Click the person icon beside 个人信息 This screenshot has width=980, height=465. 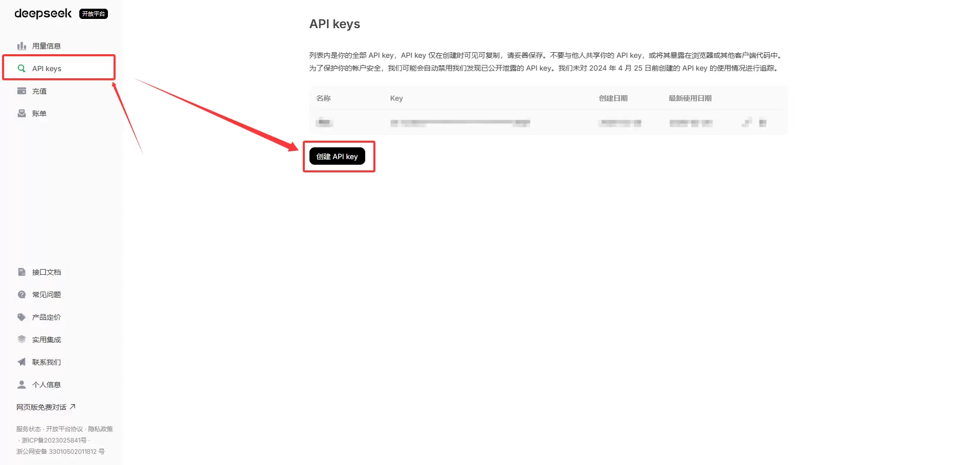[21, 384]
